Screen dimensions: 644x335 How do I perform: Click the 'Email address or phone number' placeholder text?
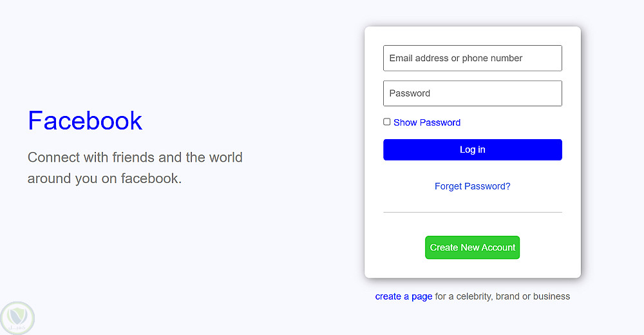tap(456, 58)
